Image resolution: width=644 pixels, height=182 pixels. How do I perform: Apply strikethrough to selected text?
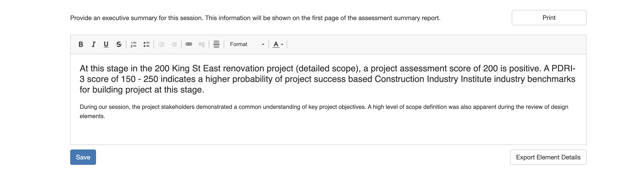(119, 44)
